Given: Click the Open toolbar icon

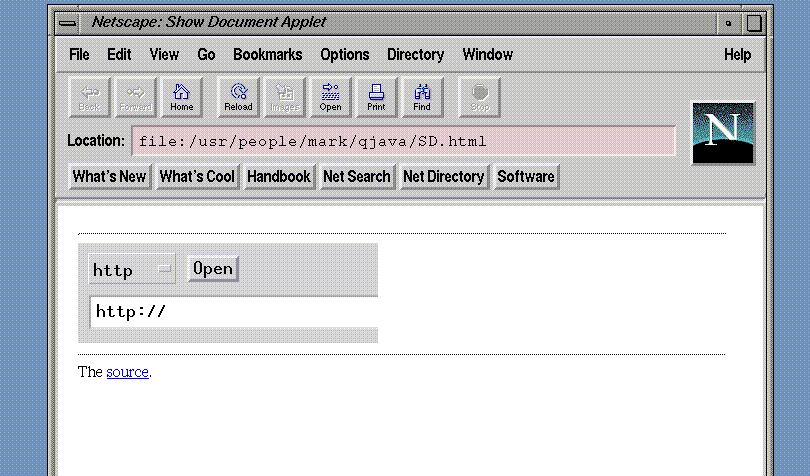Looking at the screenshot, I should click(331, 97).
